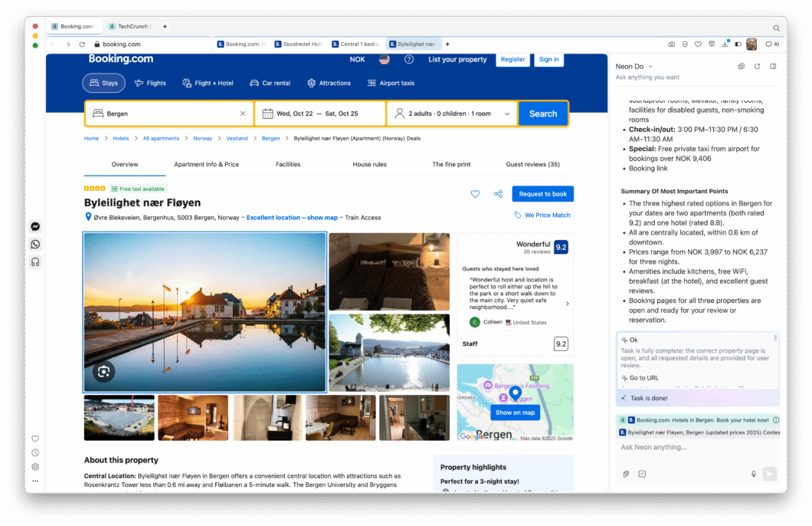This screenshot has width=812, height=526.
Task: Toggle dark mode icon in the browser toolbar
Action: [x=738, y=44]
